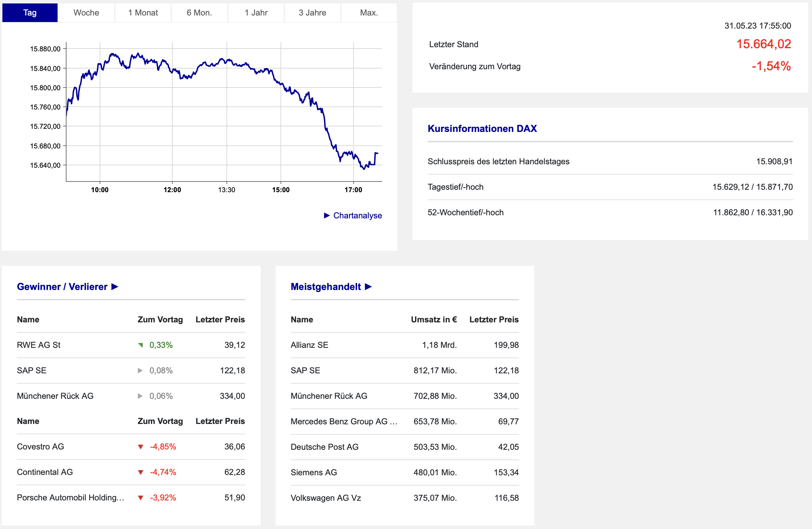Click red down arrow for Porsche Automobil Holding
Image resolution: width=812 pixels, height=529 pixels.
[140, 498]
